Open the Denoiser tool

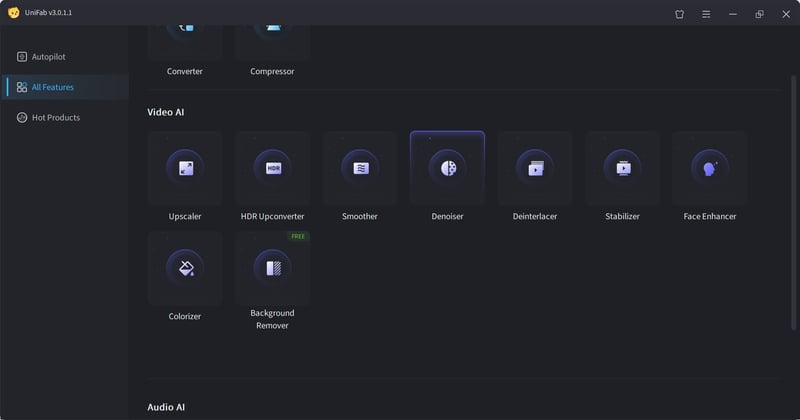pos(447,168)
